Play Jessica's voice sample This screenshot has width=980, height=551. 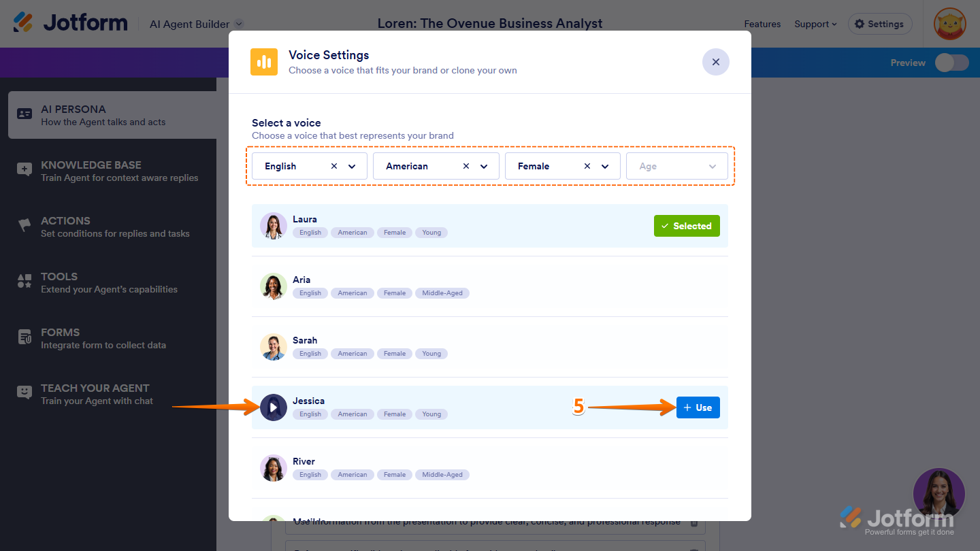(274, 407)
